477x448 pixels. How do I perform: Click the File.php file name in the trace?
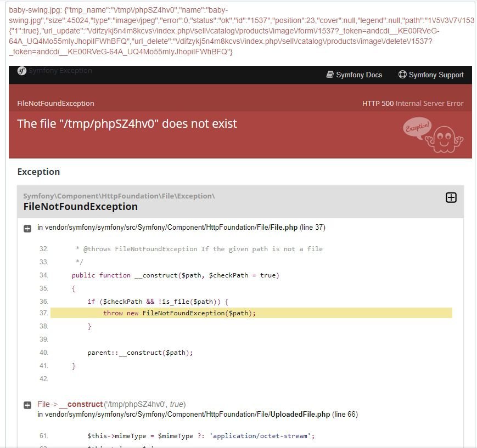click(x=284, y=228)
